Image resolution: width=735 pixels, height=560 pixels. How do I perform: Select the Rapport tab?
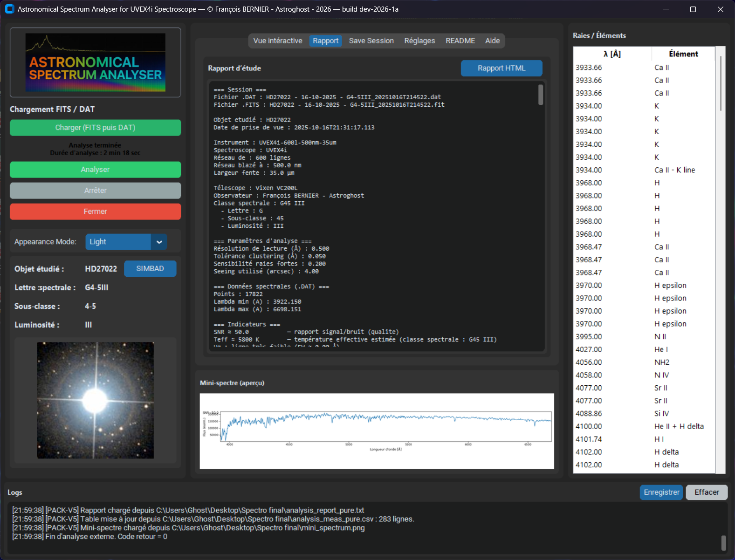325,41
